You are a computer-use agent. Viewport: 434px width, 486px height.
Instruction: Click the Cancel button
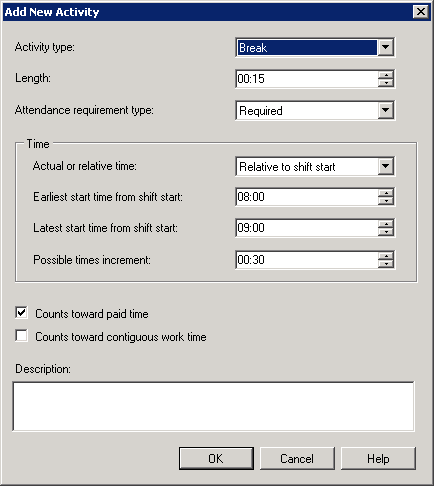(x=297, y=459)
